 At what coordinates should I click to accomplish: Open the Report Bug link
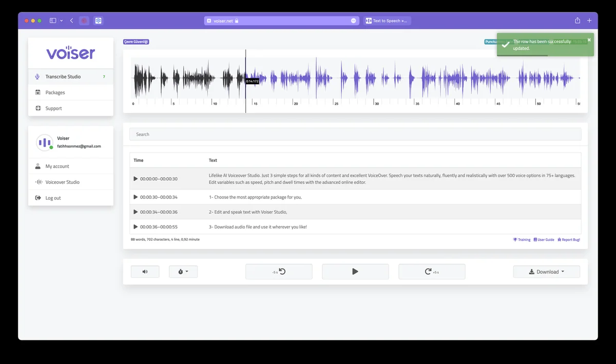tap(568, 240)
